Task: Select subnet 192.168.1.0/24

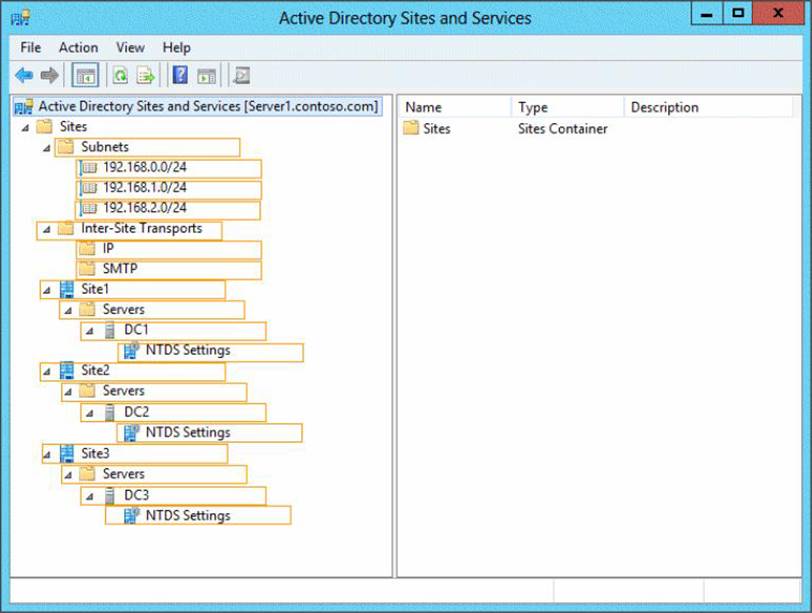Action: tap(144, 188)
